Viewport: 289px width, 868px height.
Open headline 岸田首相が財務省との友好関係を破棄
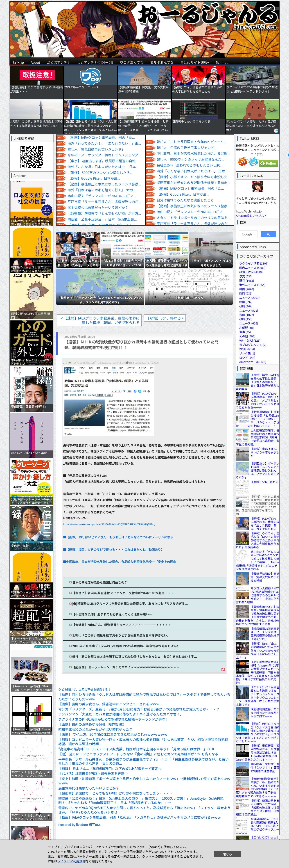coord(193,183)
